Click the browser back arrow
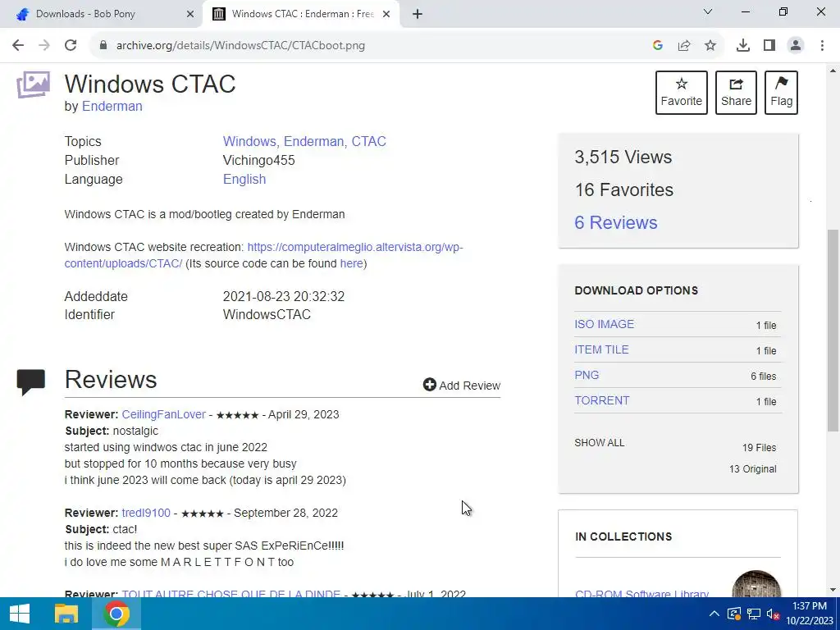 pyautogui.click(x=18, y=45)
